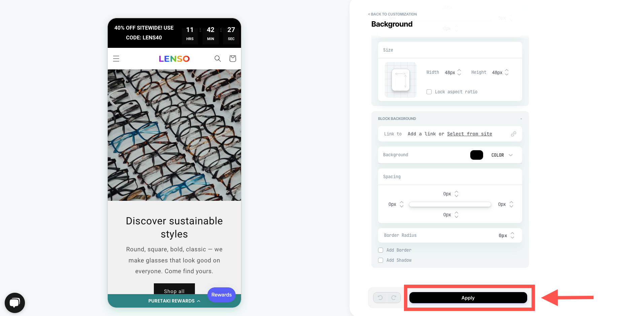The image size is (644, 316).
Task: Enable Lock aspect ratio checkbox
Action: 429,92
